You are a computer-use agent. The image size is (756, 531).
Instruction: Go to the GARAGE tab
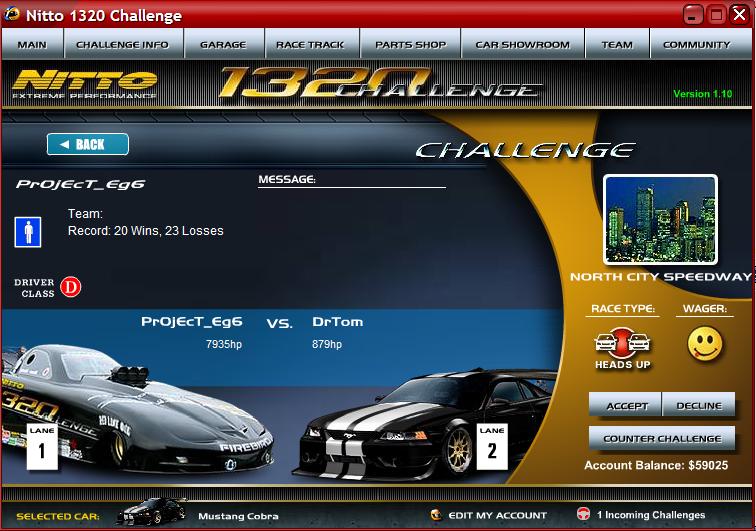point(223,44)
